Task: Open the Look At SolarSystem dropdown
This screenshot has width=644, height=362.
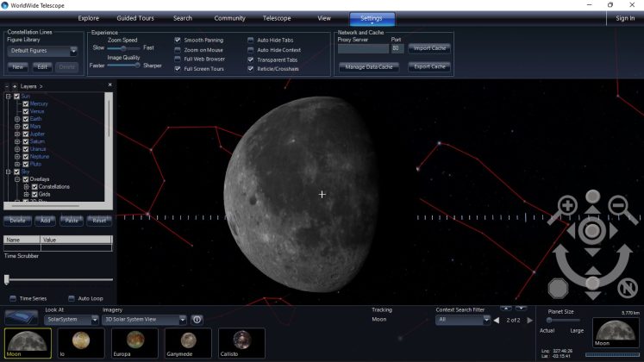Action: coord(95,319)
